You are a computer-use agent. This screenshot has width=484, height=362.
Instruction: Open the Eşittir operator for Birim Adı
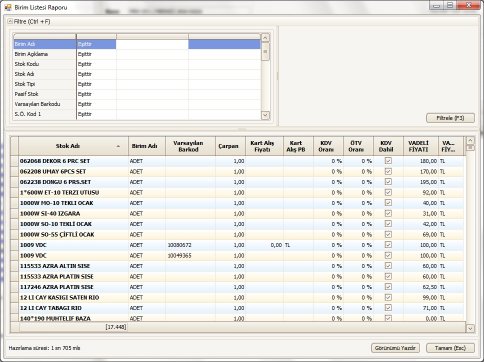(96, 44)
